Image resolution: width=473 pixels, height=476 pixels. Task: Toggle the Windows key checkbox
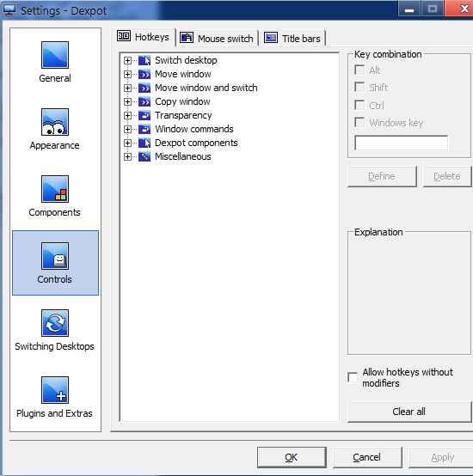tap(359, 123)
